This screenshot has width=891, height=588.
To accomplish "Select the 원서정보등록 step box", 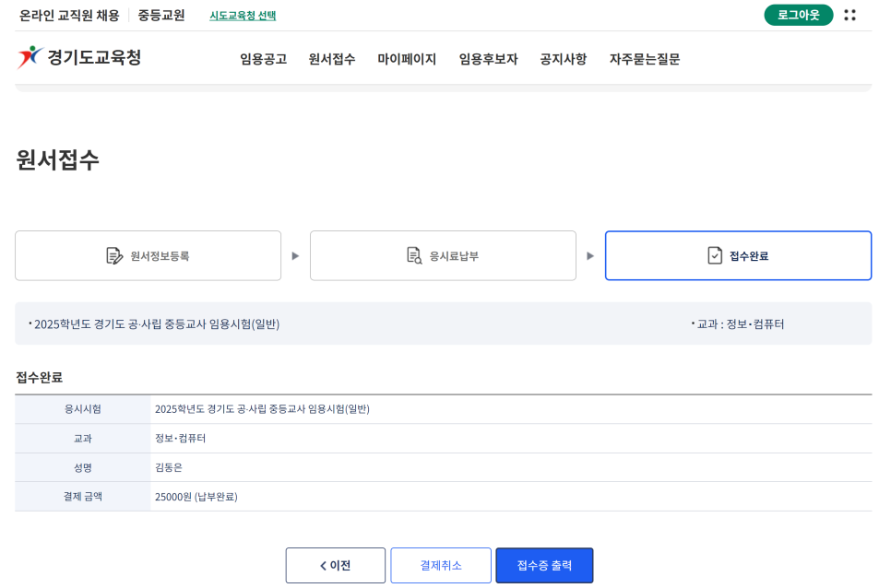I will (x=148, y=255).
